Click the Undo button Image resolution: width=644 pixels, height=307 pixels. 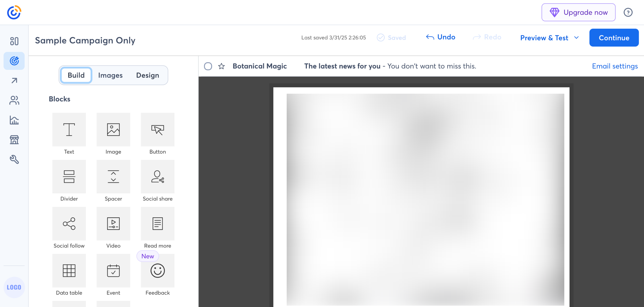(x=441, y=37)
